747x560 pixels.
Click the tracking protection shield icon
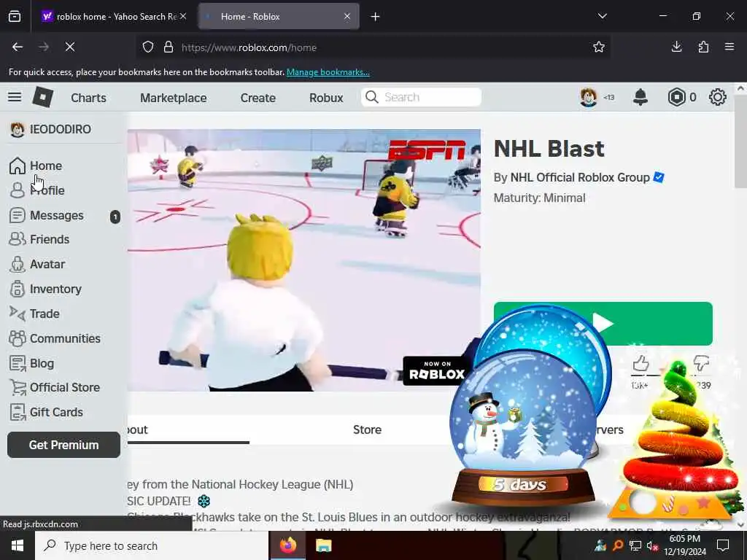[x=148, y=47]
